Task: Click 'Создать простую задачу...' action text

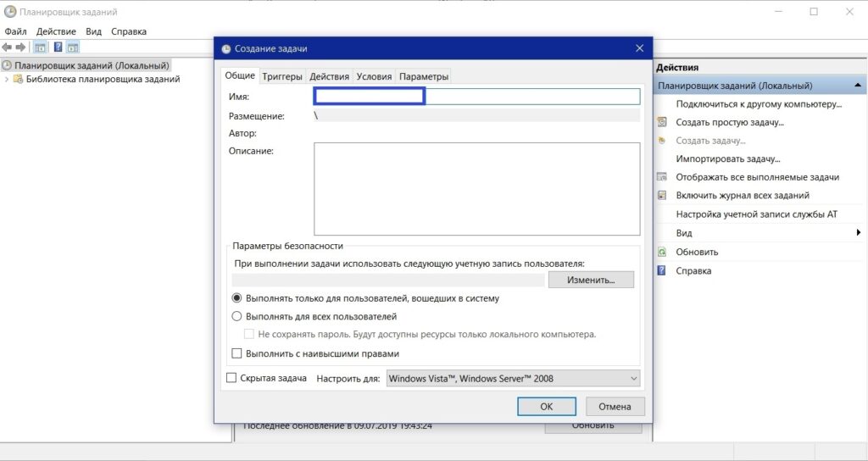Action: coord(730,122)
